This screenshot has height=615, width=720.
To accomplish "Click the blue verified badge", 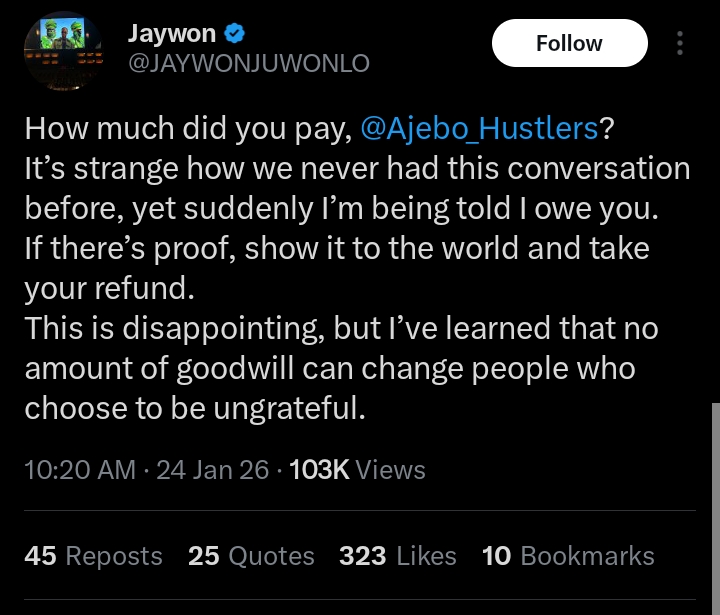I will point(236,33).
